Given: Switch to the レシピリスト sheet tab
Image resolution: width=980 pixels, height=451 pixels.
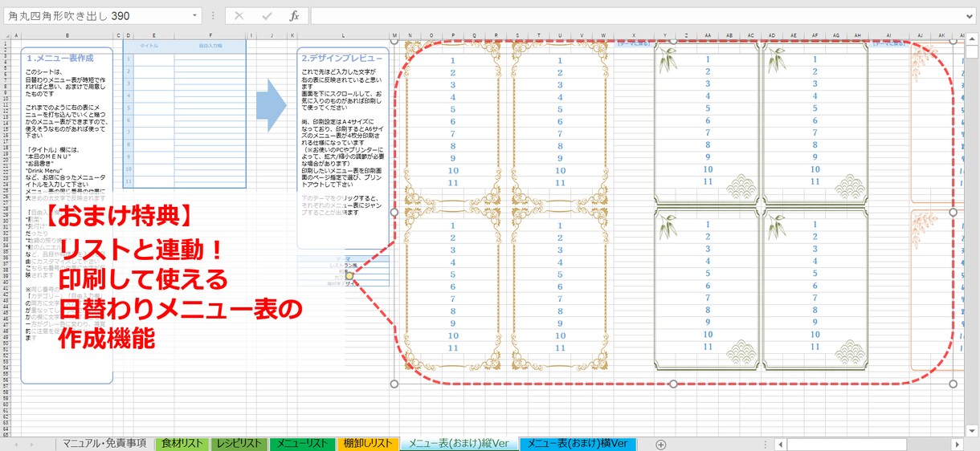Looking at the screenshot, I should tap(239, 444).
